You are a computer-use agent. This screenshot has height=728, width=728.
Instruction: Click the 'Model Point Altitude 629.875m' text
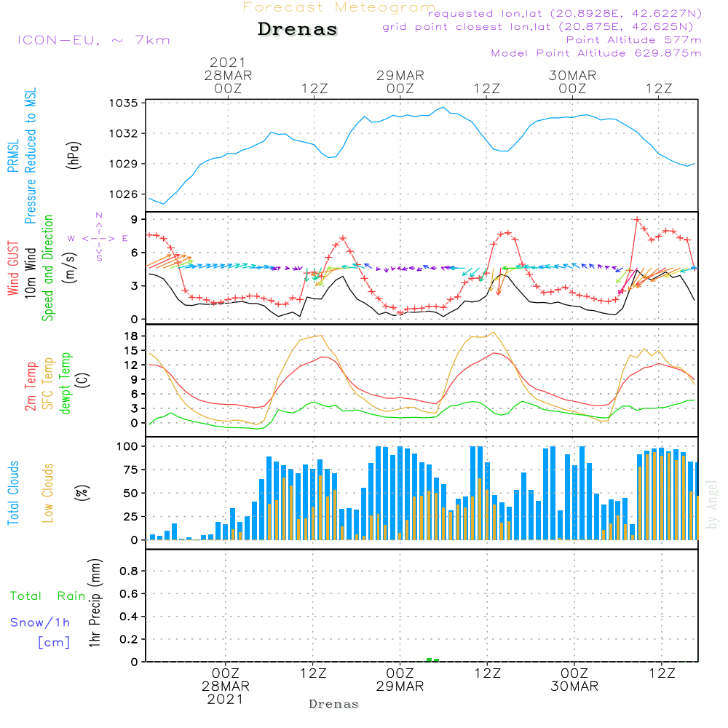pos(596,53)
